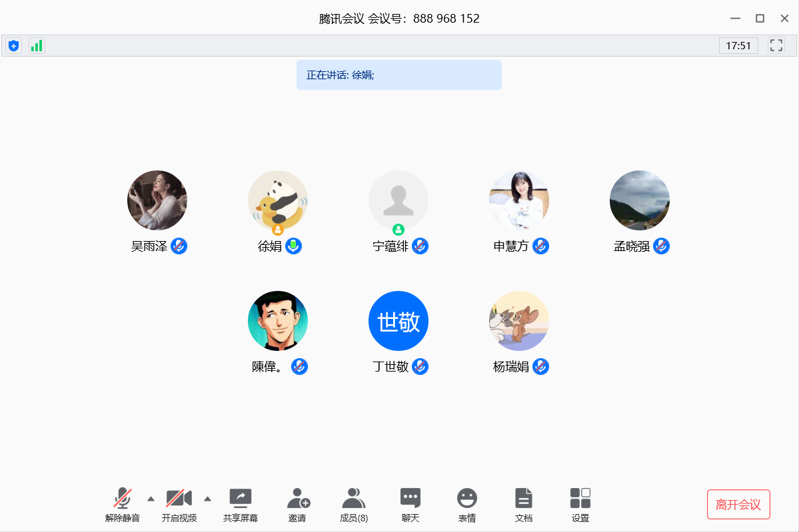Open the network signal strength indicator
Screen dimensions: 799x532
(37, 46)
